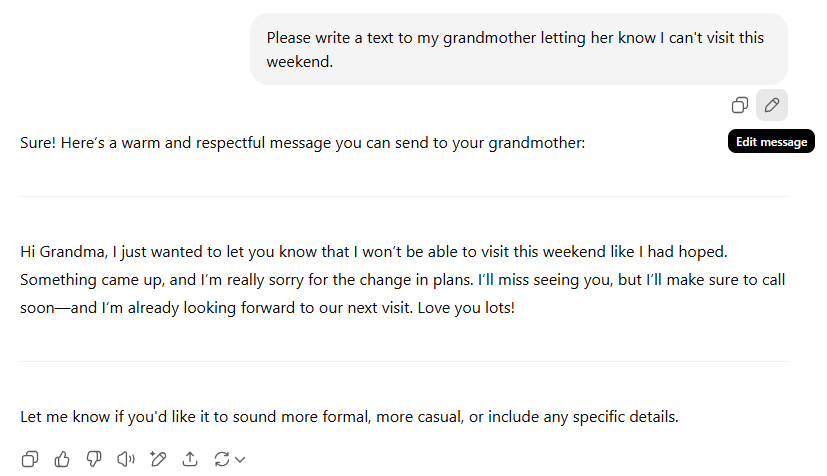This screenshot has height=476, width=827.
Task: Expand the regenerate options chevron
Action: pyautogui.click(x=240, y=460)
